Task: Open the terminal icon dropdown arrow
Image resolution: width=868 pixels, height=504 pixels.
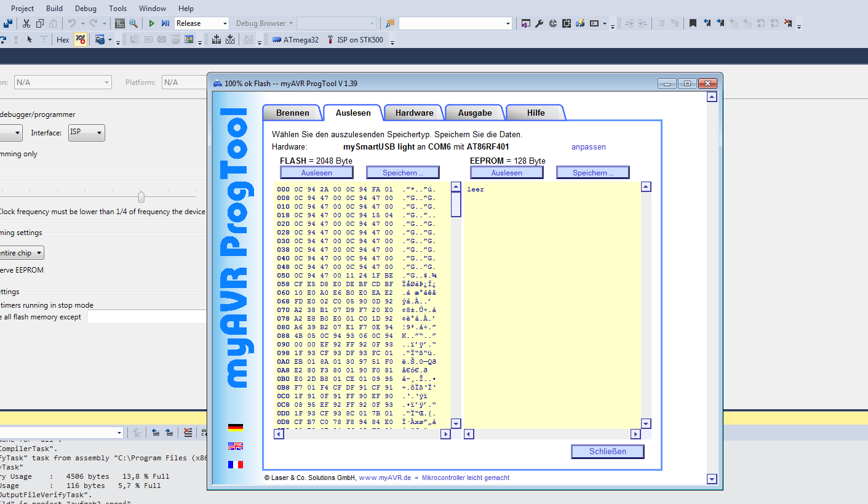Action: click(x=605, y=23)
